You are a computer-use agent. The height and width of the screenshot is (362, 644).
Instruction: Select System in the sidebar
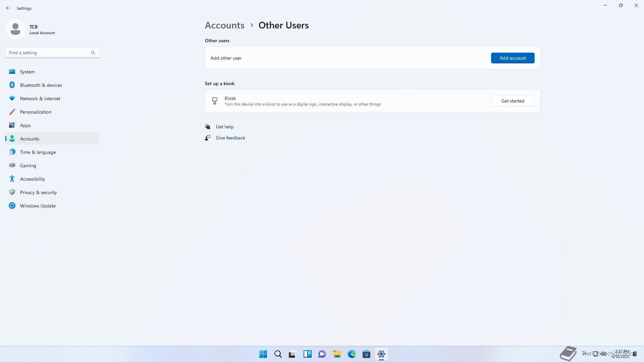coord(27,72)
